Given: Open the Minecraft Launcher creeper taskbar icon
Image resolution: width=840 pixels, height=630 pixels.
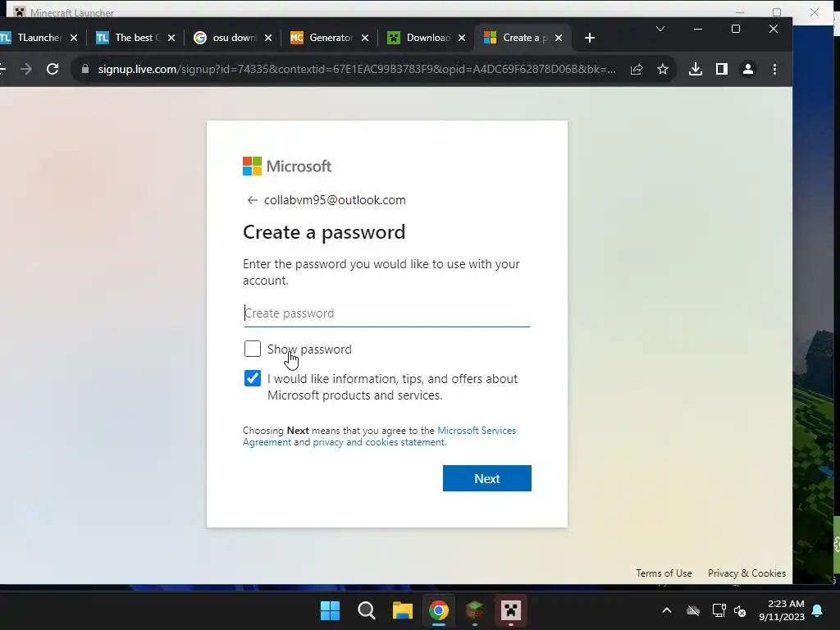Looking at the screenshot, I should coord(510,610).
